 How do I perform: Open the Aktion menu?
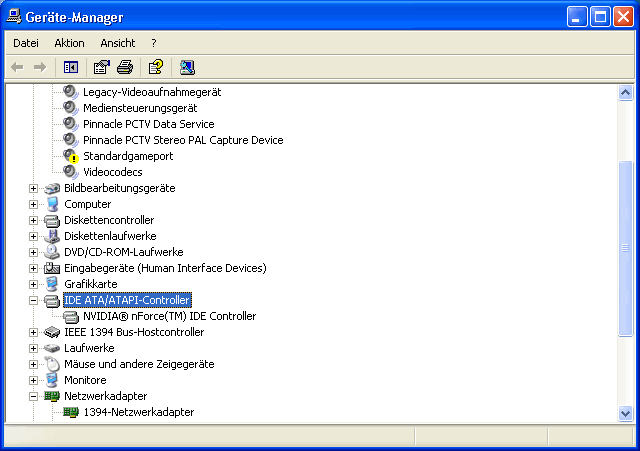point(69,43)
